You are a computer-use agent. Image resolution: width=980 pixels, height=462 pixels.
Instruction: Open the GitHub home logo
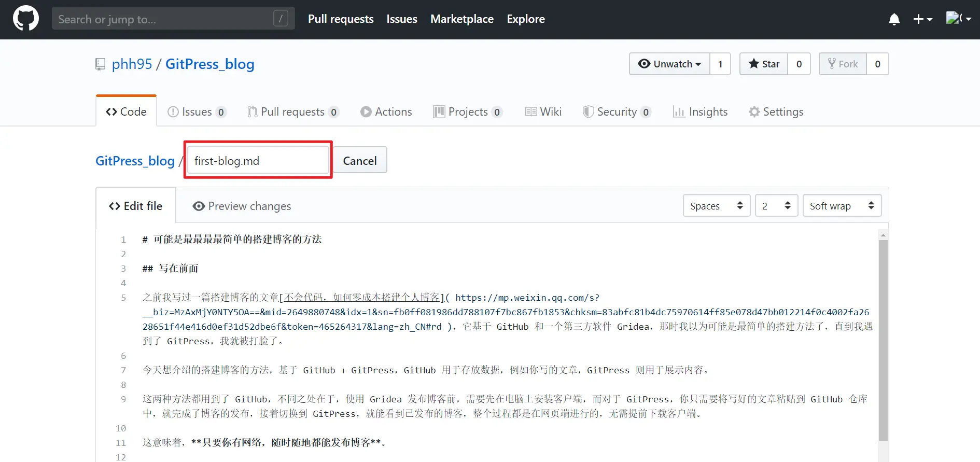(25, 19)
